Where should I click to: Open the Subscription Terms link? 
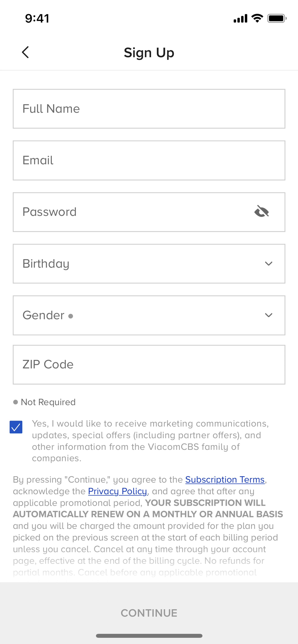click(225, 479)
